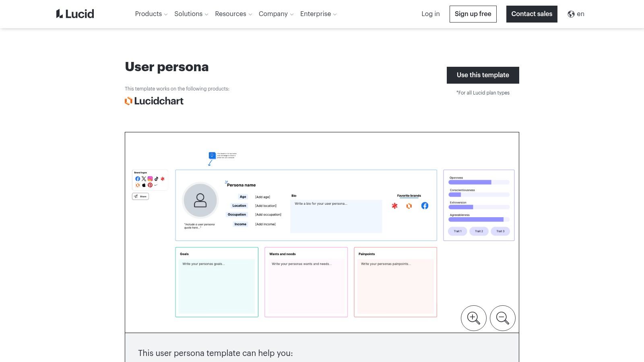This screenshot has width=644, height=362.
Task: Choose the Apple logo in Brand logos
Action: coord(144,185)
